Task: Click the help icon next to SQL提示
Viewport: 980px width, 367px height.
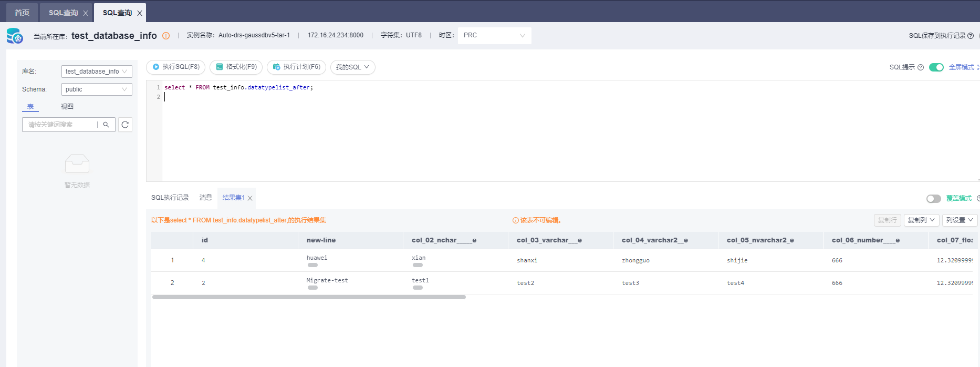Action: pos(921,67)
